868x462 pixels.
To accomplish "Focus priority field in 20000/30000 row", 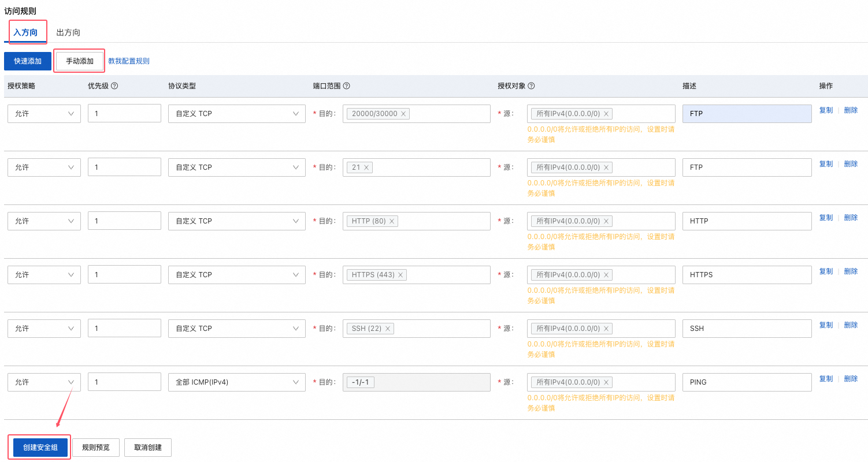I will point(124,114).
